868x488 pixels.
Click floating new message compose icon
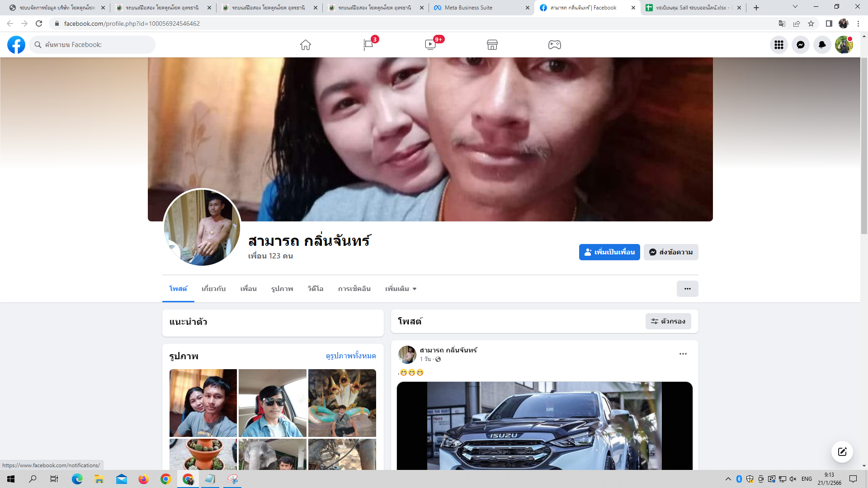842,452
